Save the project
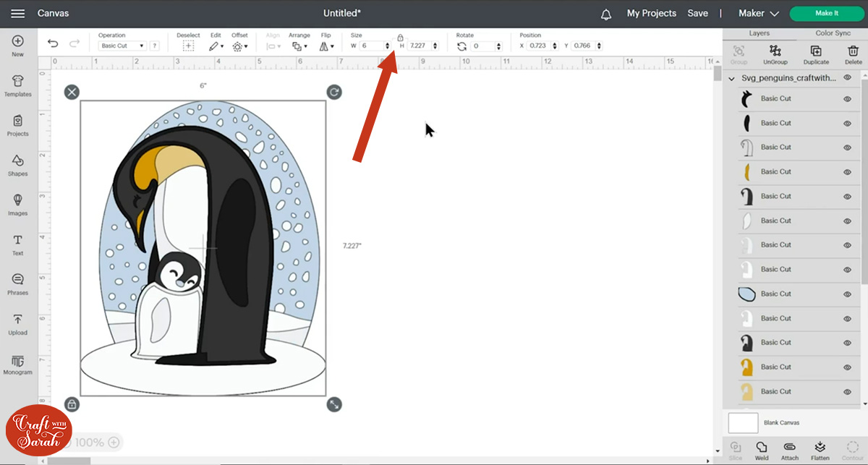 pyautogui.click(x=698, y=14)
